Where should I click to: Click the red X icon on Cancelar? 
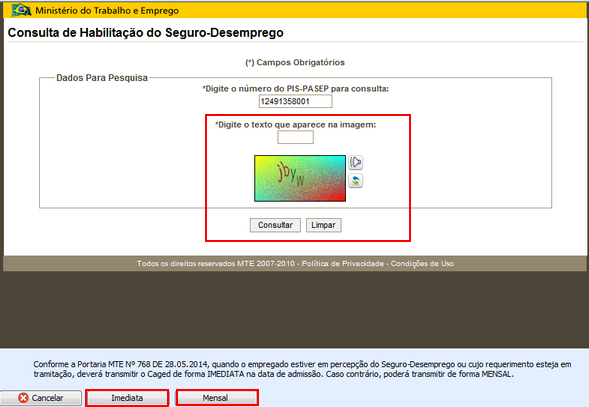[23, 398]
